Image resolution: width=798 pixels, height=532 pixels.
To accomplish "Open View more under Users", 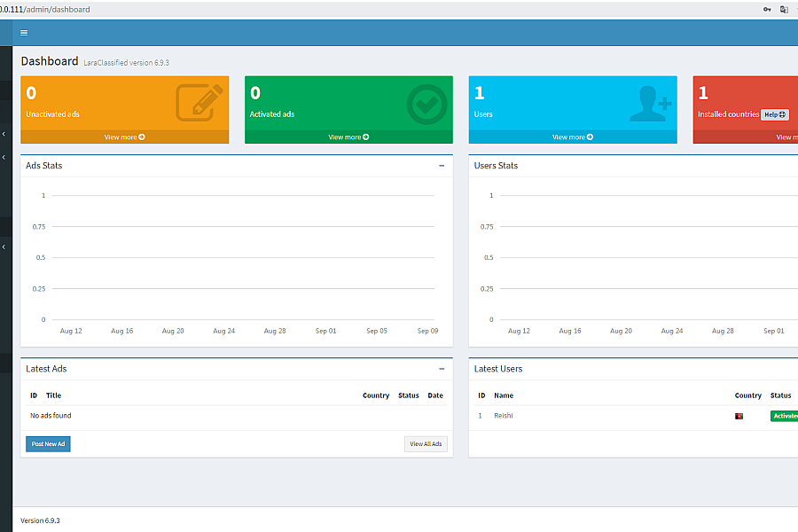I will pyautogui.click(x=572, y=137).
